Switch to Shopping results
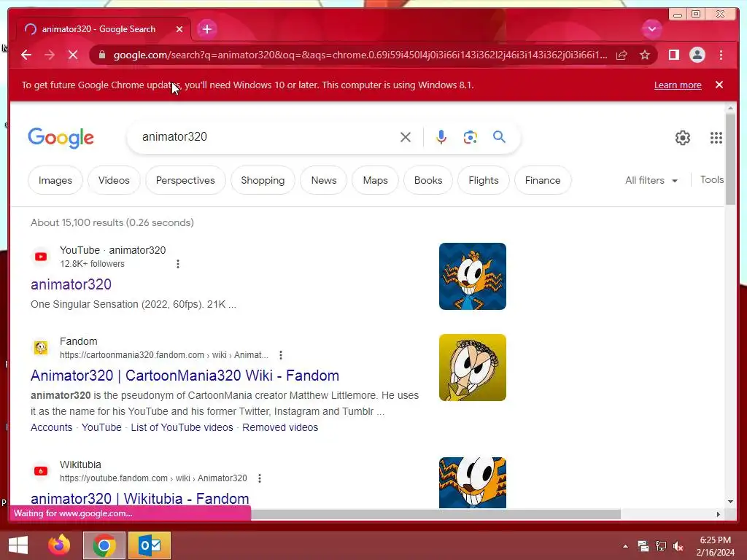Image resolution: width=747 pixels, height=560 pixels. point(263,181)
